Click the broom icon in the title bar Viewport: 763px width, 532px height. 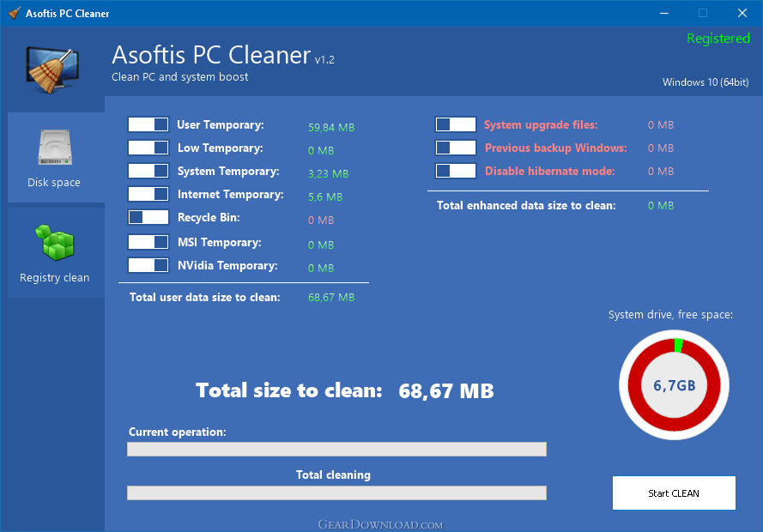tap(15, 13)
